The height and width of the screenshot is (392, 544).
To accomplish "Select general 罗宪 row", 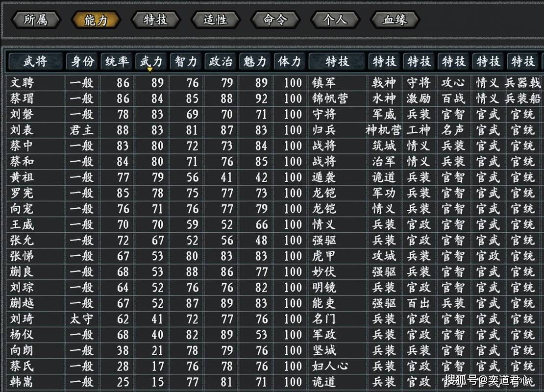I will coord(274,193).
